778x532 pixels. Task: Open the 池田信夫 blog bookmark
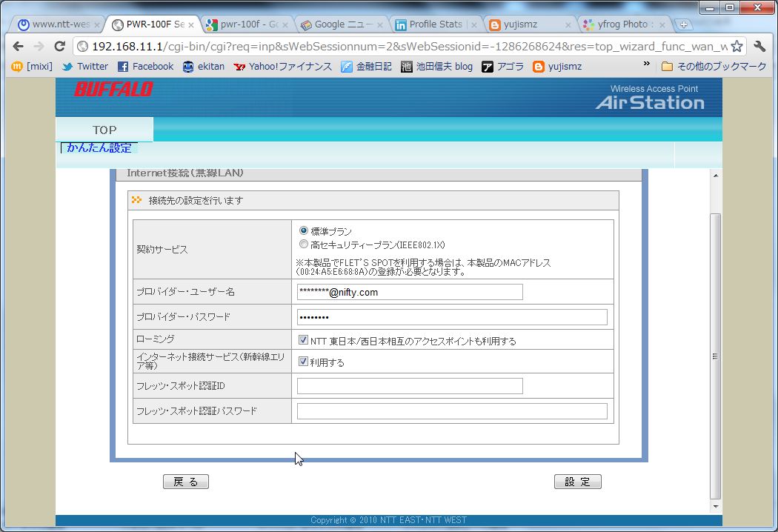pos(437,67)
